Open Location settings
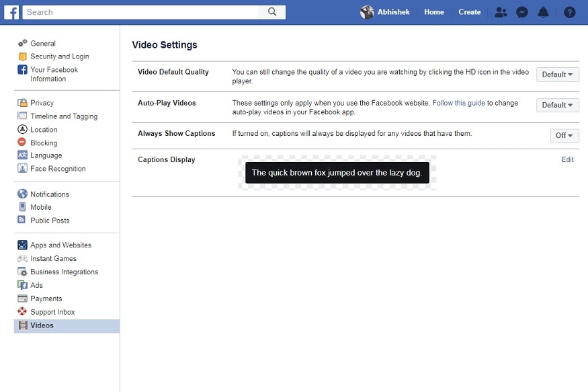The height and width of the screenshot is (392, 588). point(44,129)
